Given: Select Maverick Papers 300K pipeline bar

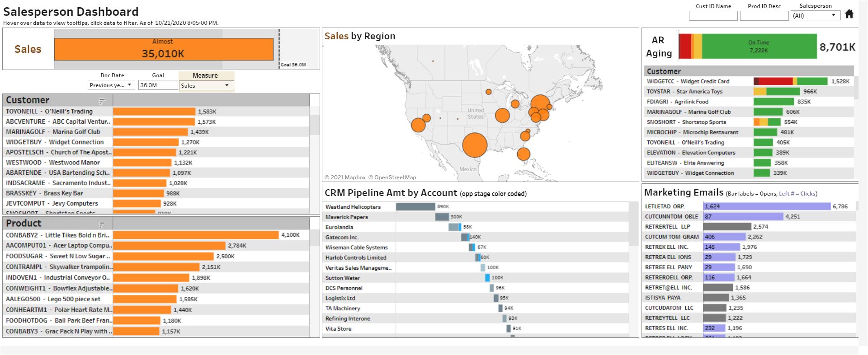Looking at the screenshot, I should point(442,217).
